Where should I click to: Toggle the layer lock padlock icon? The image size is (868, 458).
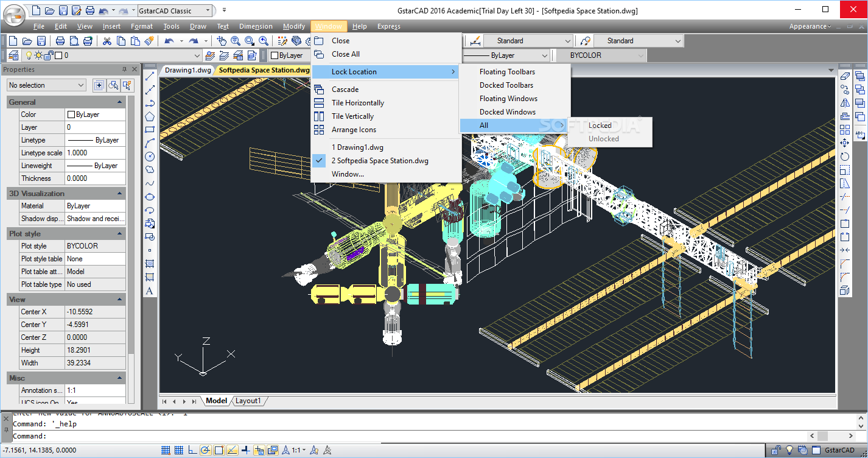point(49,55)
